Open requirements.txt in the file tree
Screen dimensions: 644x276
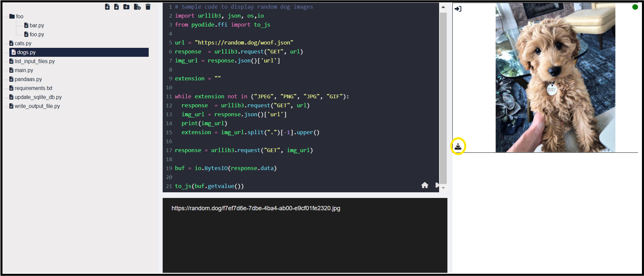[x=33, y=88]
